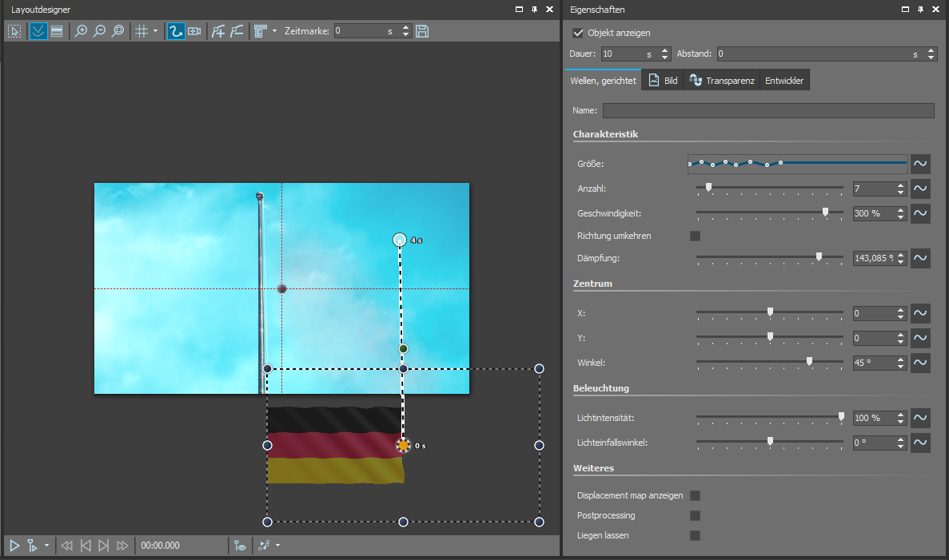Select the camera pan tool
This screenshot has width=949, height=560.
194,31
